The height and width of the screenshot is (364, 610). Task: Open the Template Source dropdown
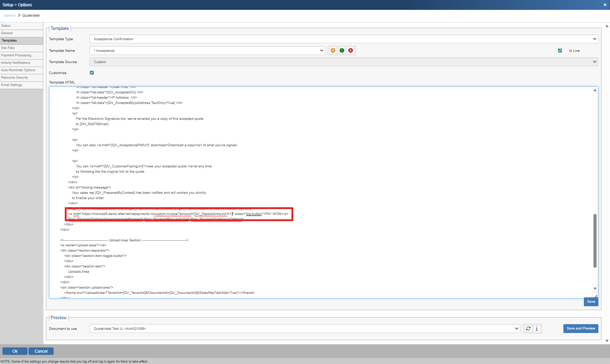(344, 62)
